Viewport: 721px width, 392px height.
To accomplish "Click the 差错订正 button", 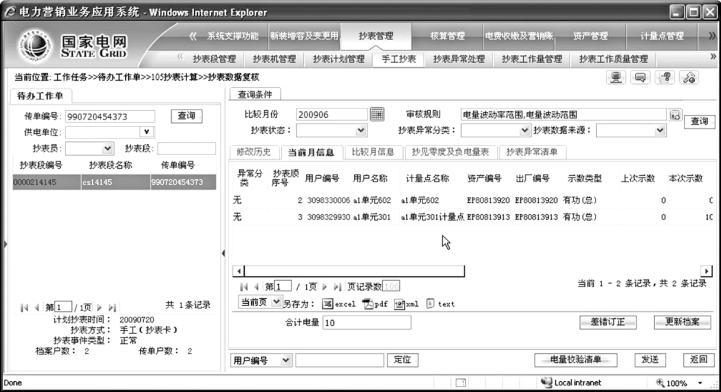I will pos(608,322).
